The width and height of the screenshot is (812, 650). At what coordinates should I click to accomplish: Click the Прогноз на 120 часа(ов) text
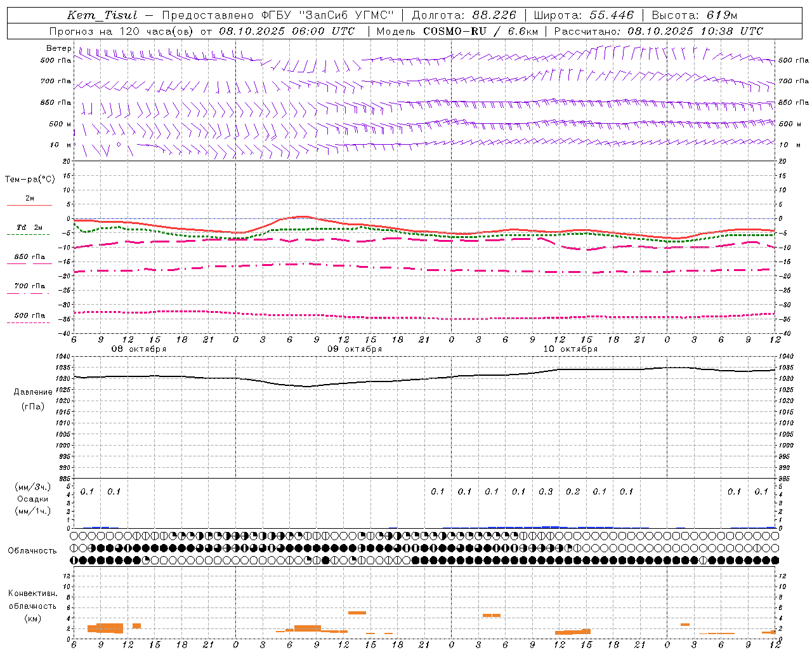point(121,31)
